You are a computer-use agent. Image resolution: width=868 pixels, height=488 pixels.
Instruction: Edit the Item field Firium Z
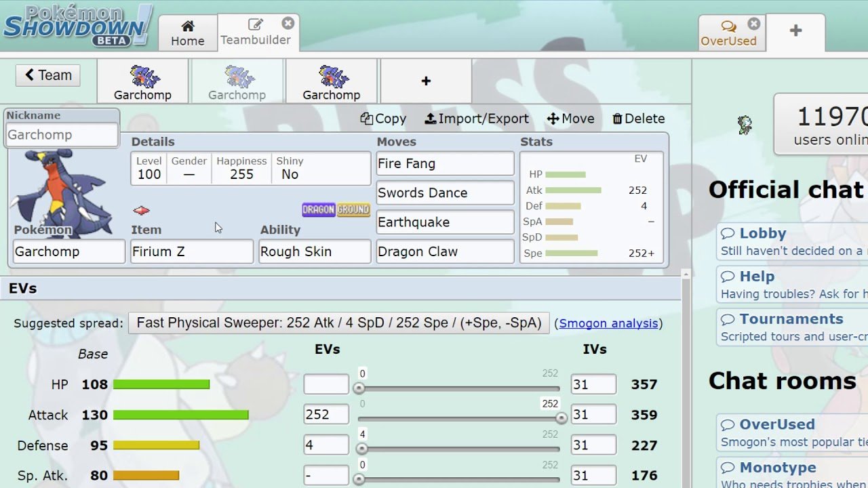tap(192, 251)
